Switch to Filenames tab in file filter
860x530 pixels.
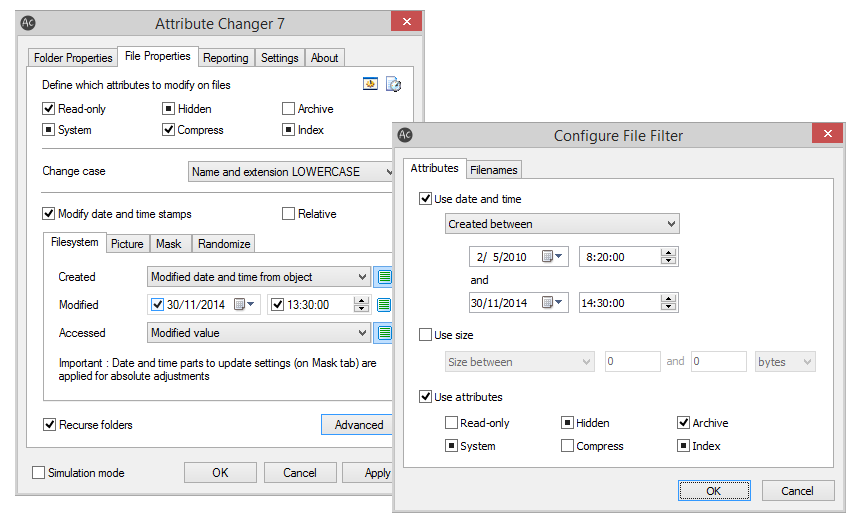[x=494, y=170]
